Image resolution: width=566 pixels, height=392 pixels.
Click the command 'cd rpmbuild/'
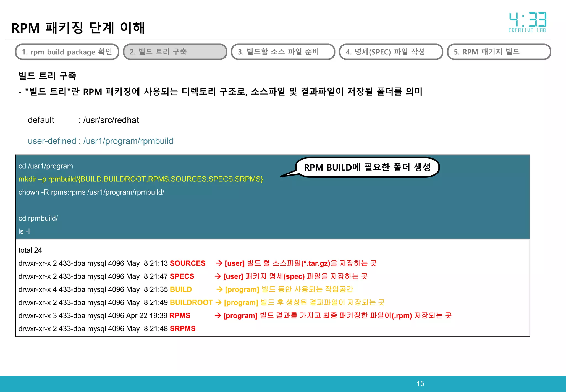(38, 218)
